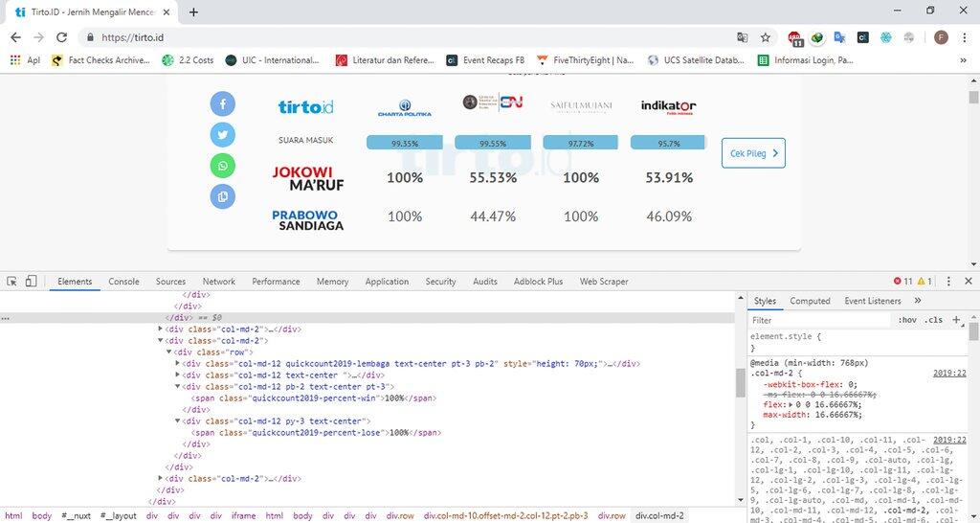
Task: Open the Apl apps grid shortcut
Action: point(26,60)
